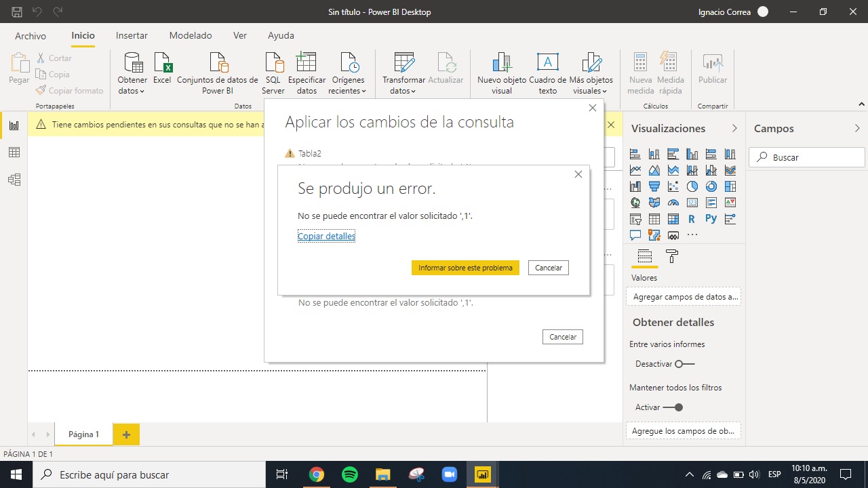Open the Modelado ribbon tab

click(191, 36)
